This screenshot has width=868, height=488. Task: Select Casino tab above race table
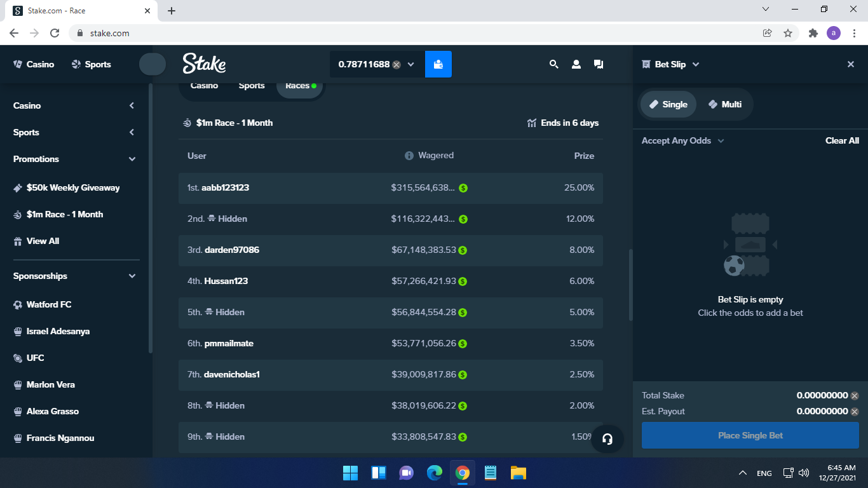pos(204,86)
